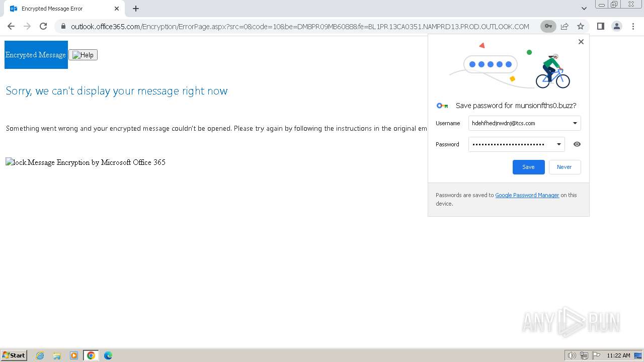This screenshot has width=644, height=362.
Task: Open File Explorer from taskbar
Action: point(57,355)
